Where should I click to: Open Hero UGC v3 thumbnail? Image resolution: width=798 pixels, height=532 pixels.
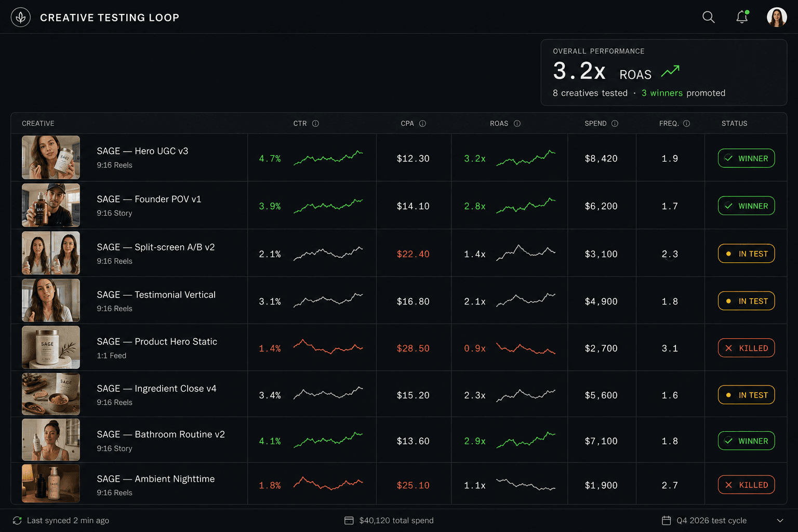click(51, 157)
